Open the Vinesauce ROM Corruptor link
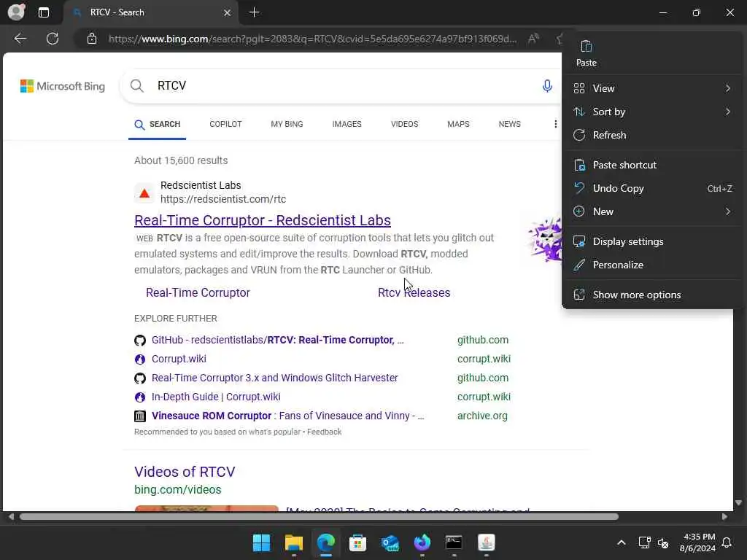Image resolution: width=747 pixels, height=560 pixels. pyautogui.click(x=287, y=416)
